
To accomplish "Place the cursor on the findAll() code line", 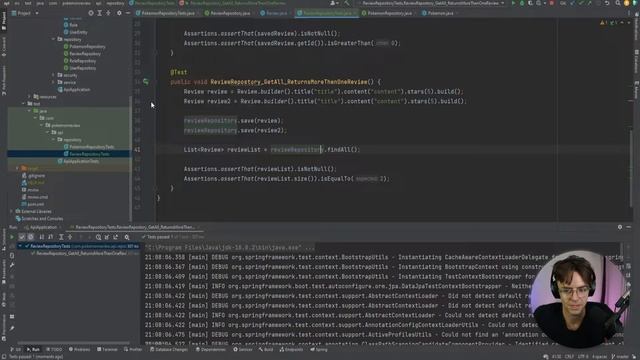I will coord(271,150).
